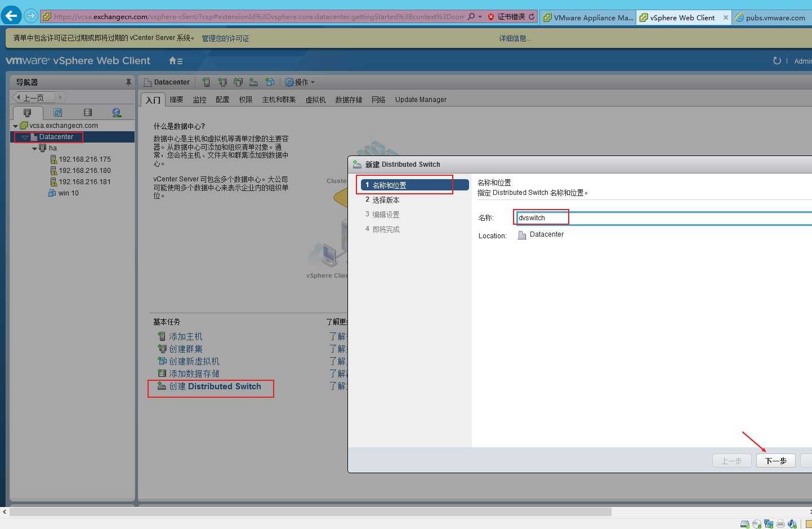Image resolution: width=812 pixels, height=529 pixels.
Task: Click the sound device status tray icon
Action: point(792,524)
